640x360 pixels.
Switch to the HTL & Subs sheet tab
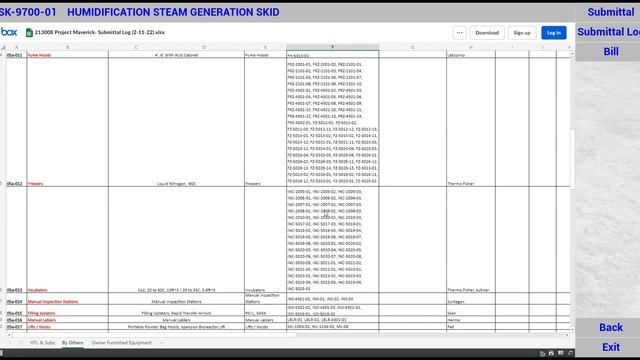point(42,343)
